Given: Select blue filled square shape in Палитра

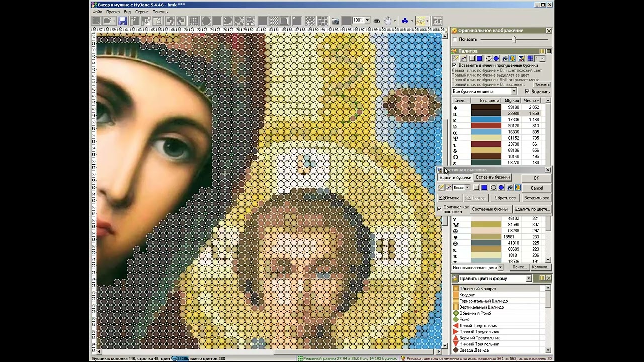Looking at the screenshot, I should coord(479,58).
